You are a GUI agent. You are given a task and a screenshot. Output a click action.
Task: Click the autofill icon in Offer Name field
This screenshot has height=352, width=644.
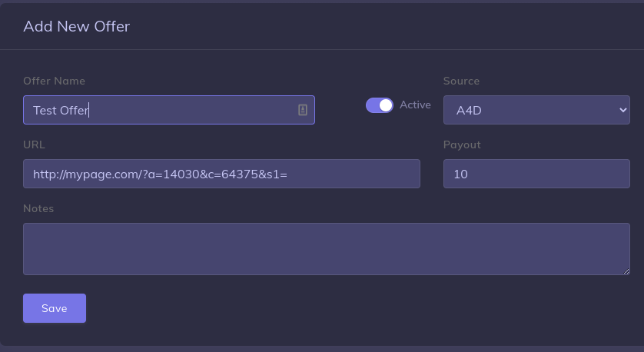(x=303, y=110)
